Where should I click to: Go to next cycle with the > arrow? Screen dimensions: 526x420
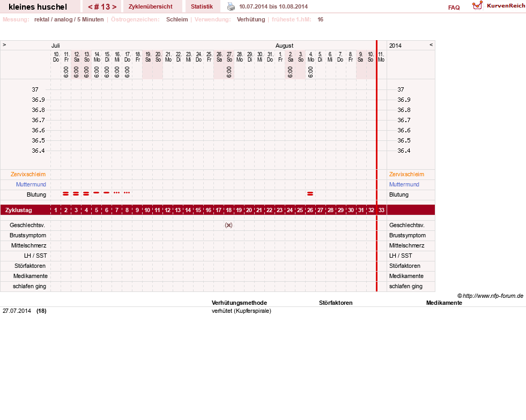(x=114, y=7)
